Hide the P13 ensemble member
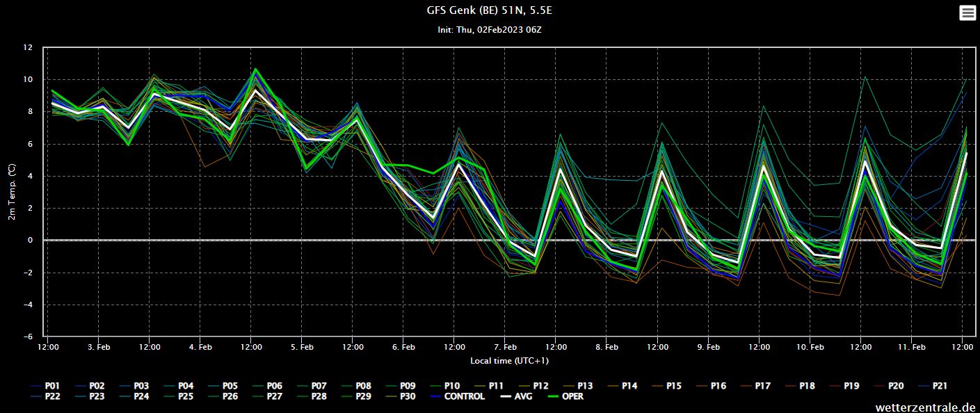The image size is (980, 413). pyautogui.click(x=579, y=385)
